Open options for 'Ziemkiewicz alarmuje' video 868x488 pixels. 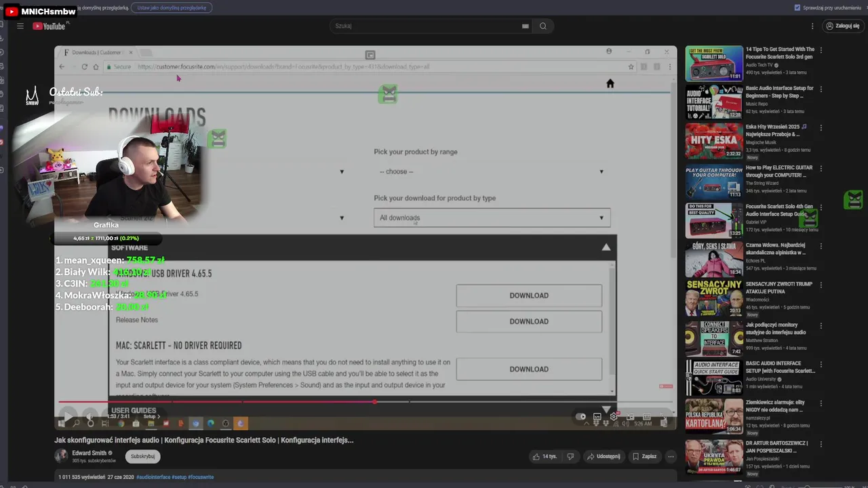(821, 403)
